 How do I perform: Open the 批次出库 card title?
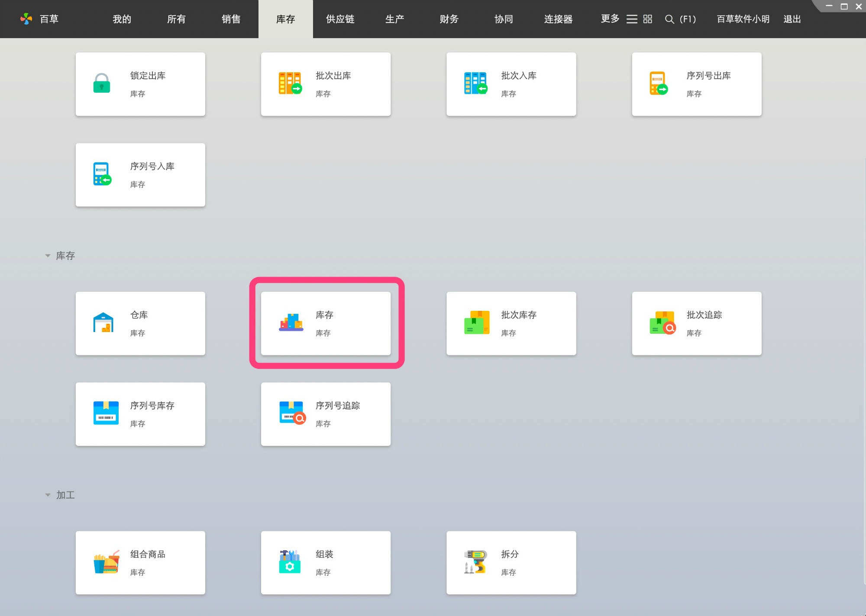click(x=333, y=76)
